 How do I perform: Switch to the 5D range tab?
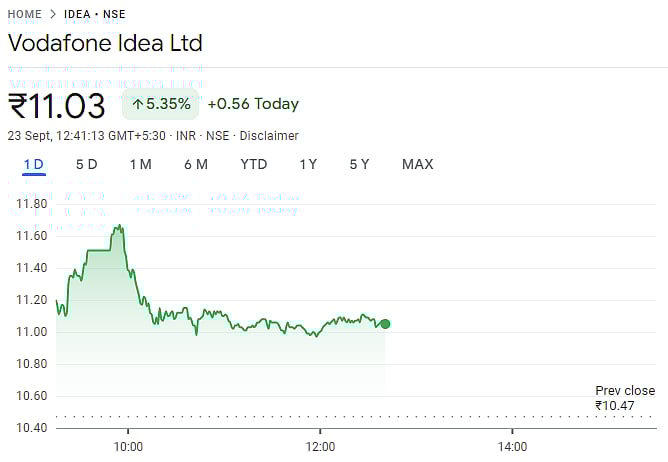[87, 164]
